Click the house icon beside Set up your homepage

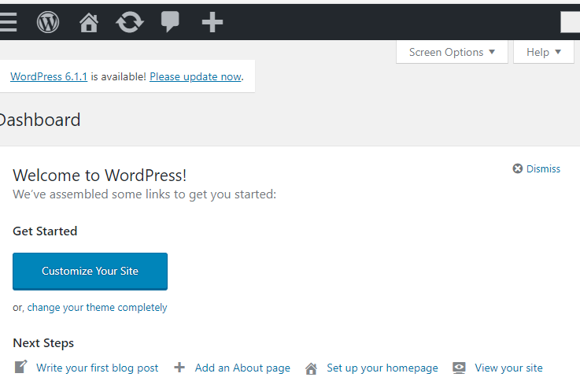(x=312, y=368)
